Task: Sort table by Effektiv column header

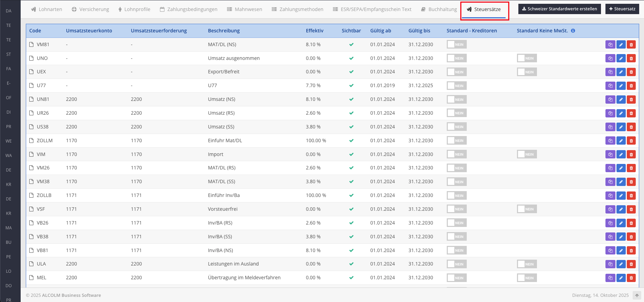Action: click(314, 31)
